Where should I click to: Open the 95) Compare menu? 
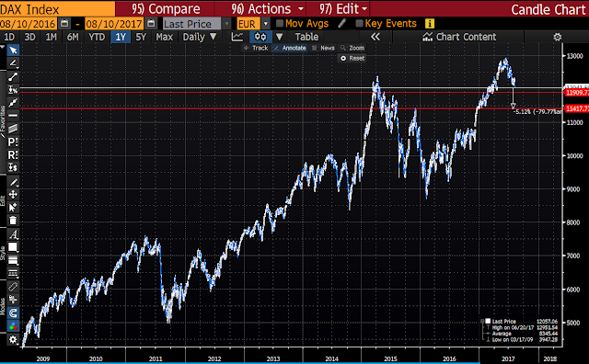coord(166,8)
